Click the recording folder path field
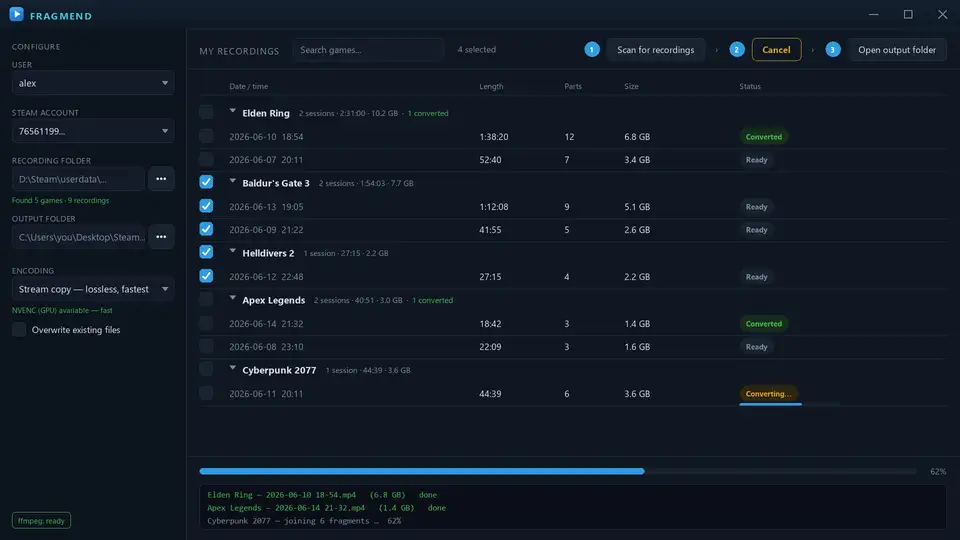 [x=78, y=179]
